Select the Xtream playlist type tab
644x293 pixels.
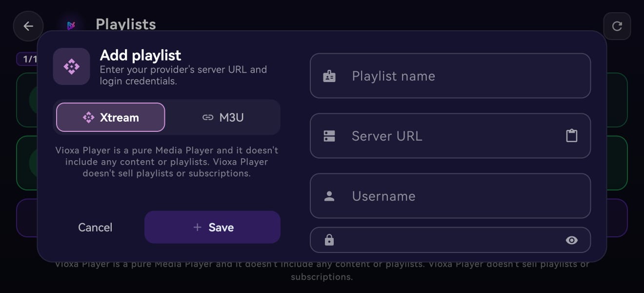111,117
